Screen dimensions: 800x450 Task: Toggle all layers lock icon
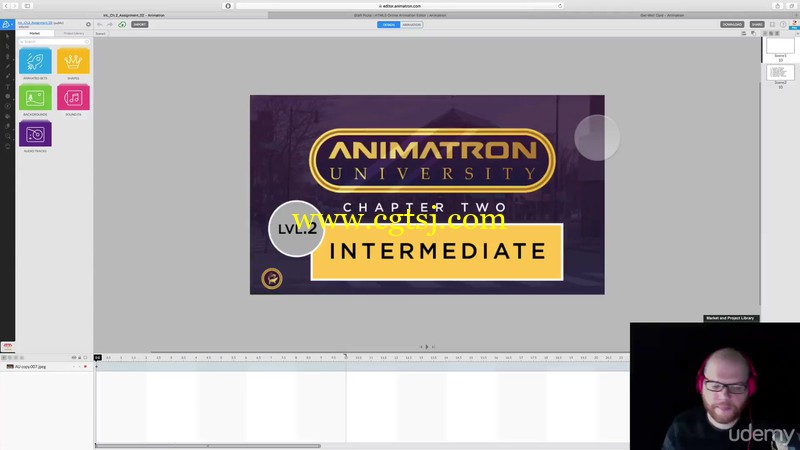(x=80, y=358)
